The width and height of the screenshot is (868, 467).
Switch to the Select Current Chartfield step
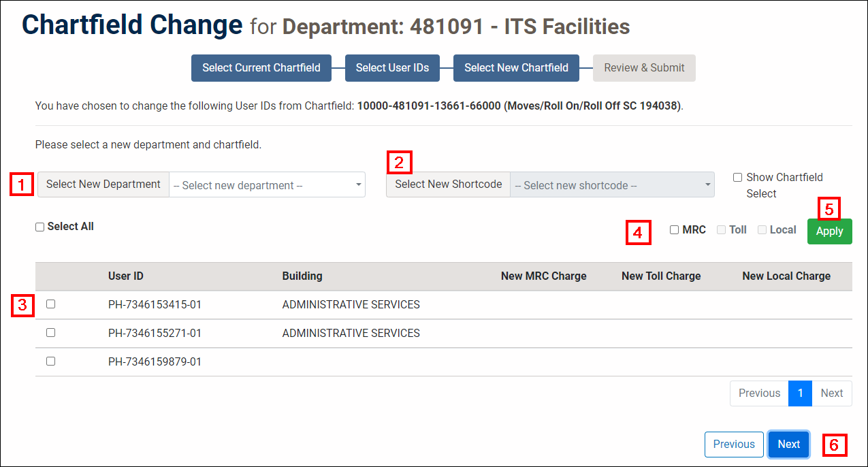pyautogui.click(x=261, y=67)
